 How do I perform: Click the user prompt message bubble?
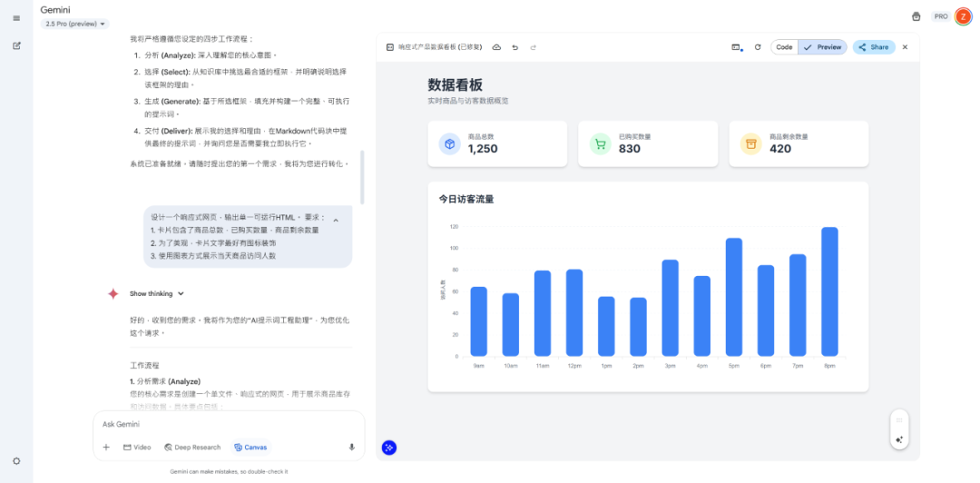click(248, 236)
